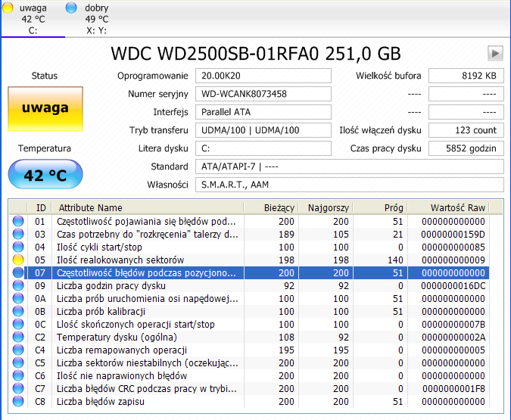
Task: Click the Parallel ATA interface field
Action: [263, 112]
